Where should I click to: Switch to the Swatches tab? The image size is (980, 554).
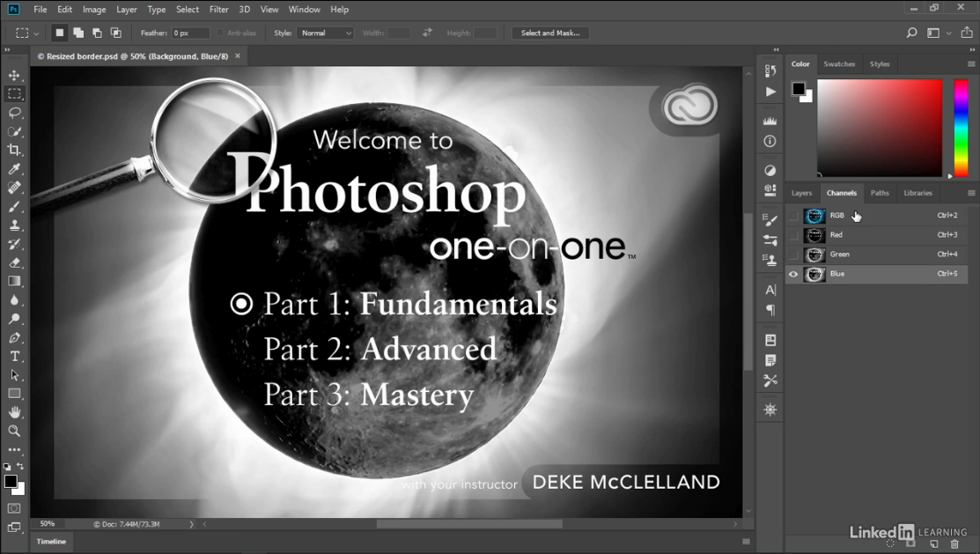[x=839, y=63]
